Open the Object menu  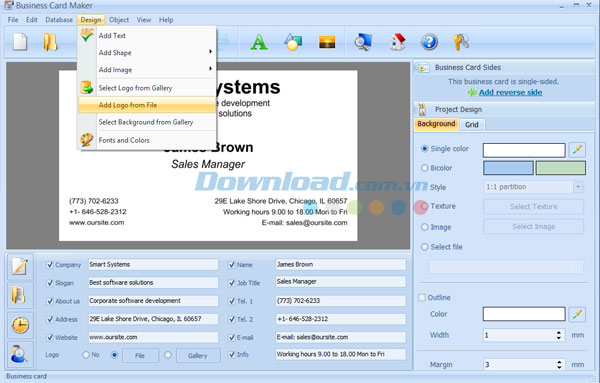[x=119, y=20]
